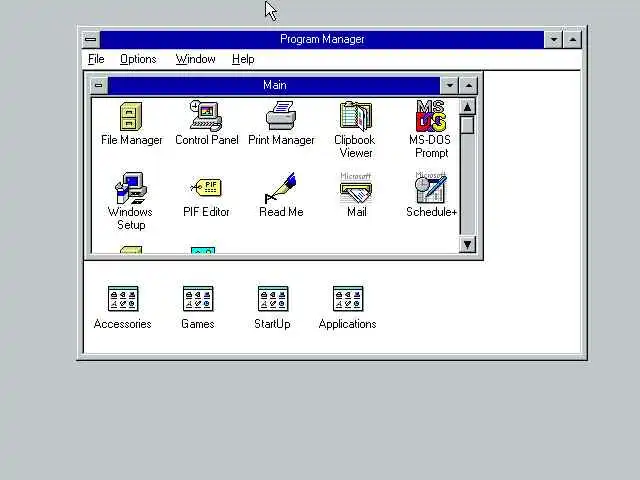Screen dimensions: 640x480
Task: Launch the Control Panel icon
Action: [206, 116]
